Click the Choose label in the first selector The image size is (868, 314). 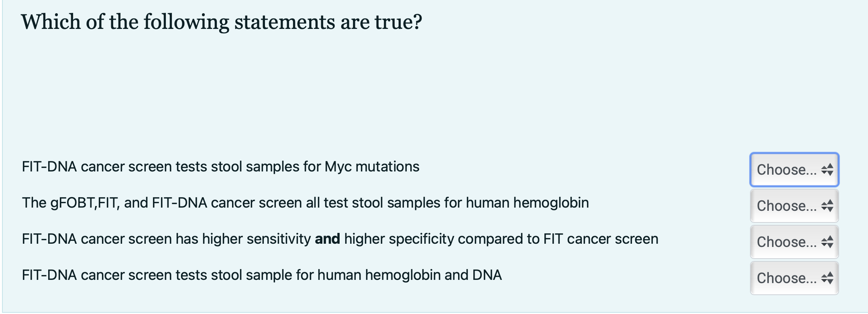tap(786, 170)
